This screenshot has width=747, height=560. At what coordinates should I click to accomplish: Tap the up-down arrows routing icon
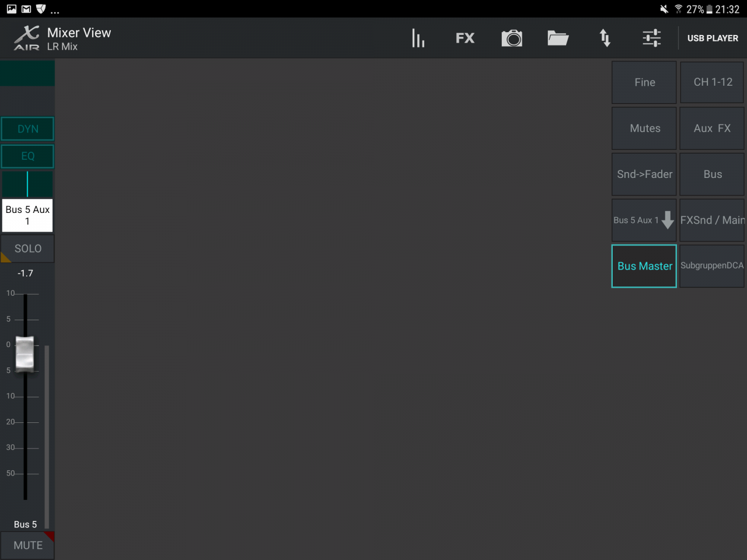(605, 38)
